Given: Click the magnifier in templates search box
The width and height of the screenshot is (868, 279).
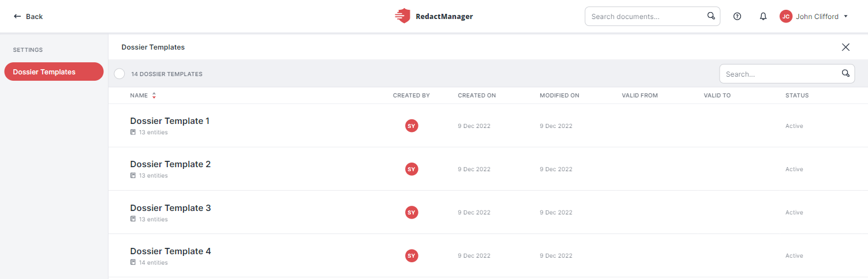Looking at the screenshot, I should pyautogui.click(x=845, y=73).
